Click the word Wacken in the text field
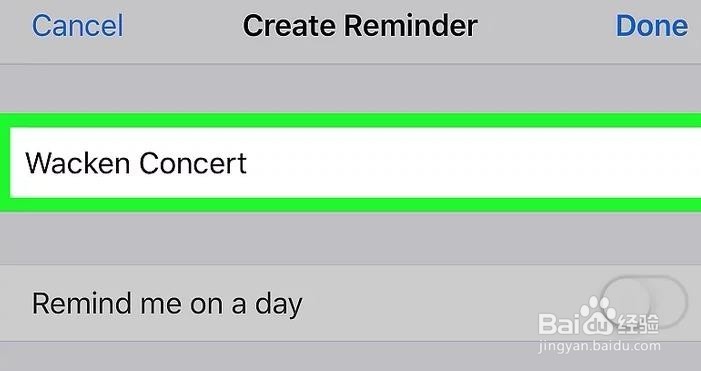The image size is (701, 371). point(78,163)
